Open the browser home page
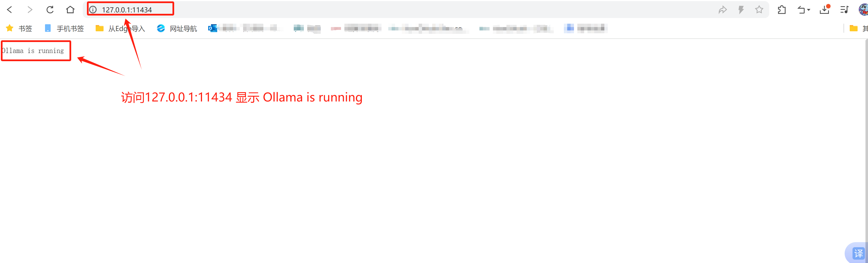 [70, 10]
